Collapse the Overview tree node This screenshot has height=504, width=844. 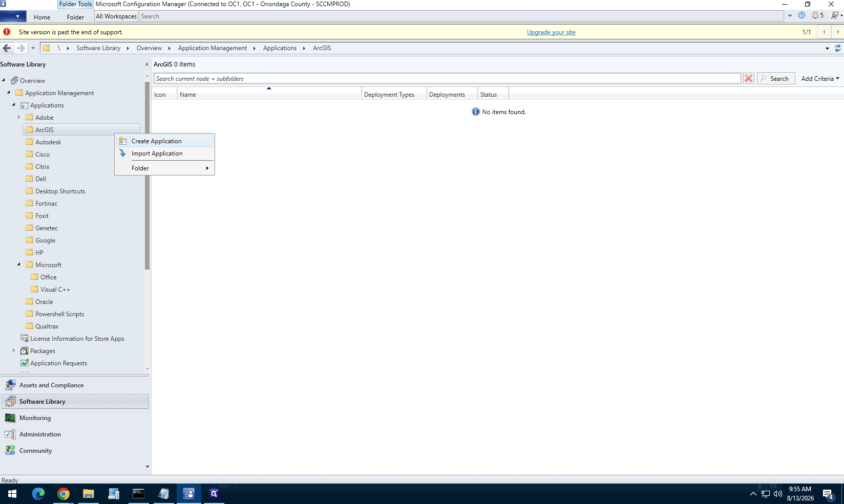coord(4,80)
